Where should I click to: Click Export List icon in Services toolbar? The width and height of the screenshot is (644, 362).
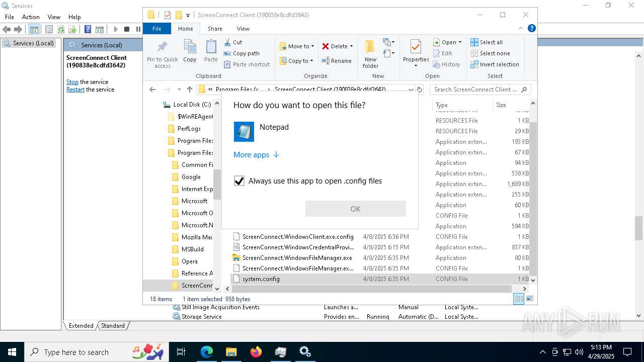(72, 30)
